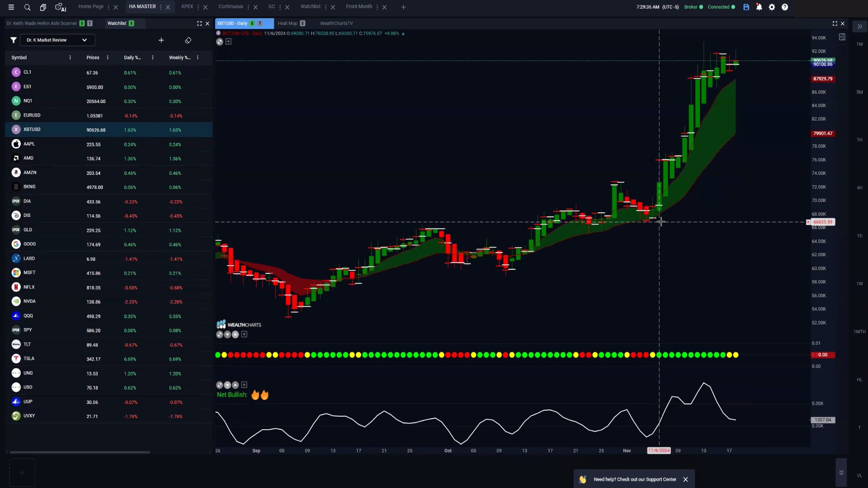Toggle the chart side panel icon near 94.00K

(842, 37)
